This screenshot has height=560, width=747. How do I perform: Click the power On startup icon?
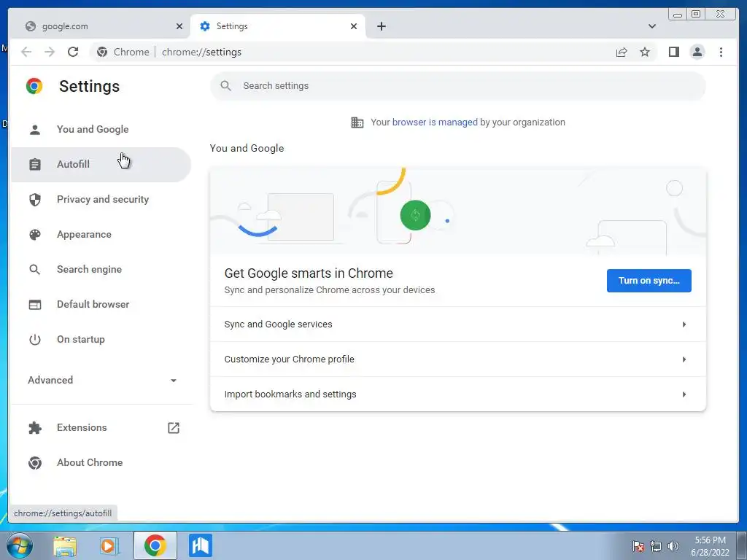point(35,340)
